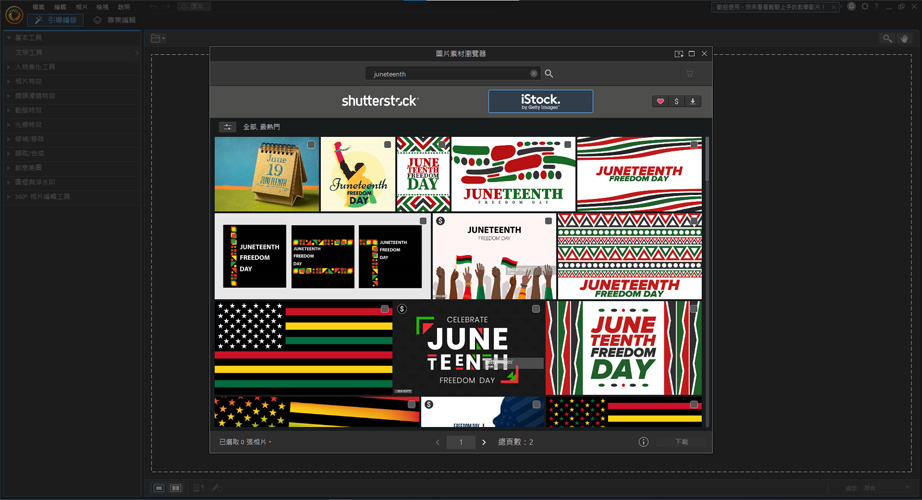Open the help question mark in main window
Screen dimensions: 922x500
[876, 6]
